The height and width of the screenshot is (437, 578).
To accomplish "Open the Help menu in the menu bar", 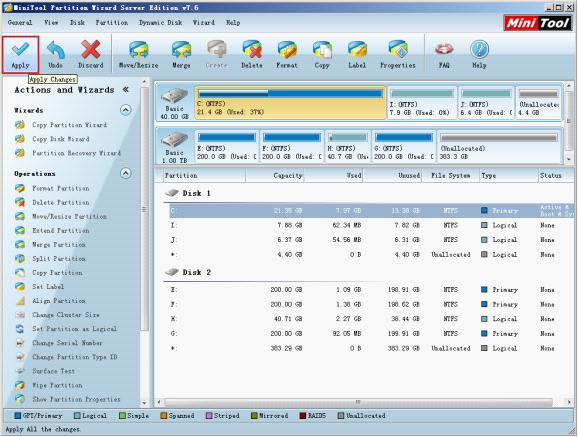I will (x=233, y=22).
